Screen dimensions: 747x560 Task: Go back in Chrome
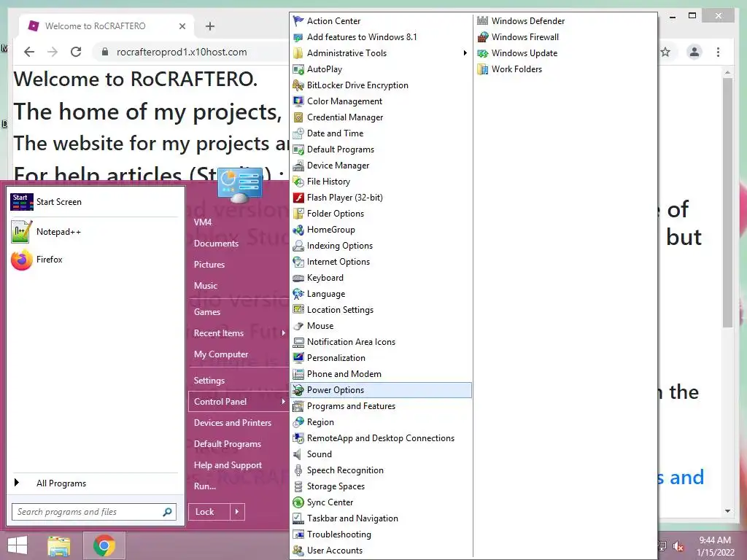tap(29, 52)
